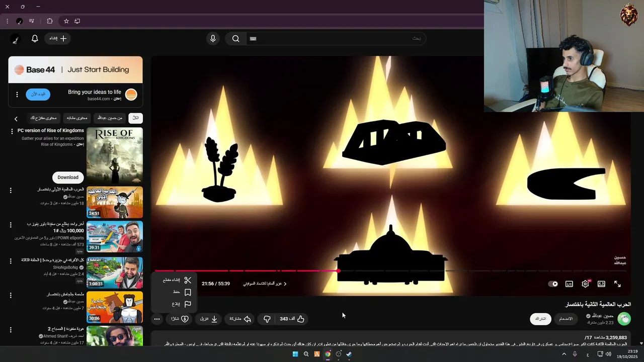Click in the YouTube search field
The image size is (644, 362).
click(x=335, y=38)
